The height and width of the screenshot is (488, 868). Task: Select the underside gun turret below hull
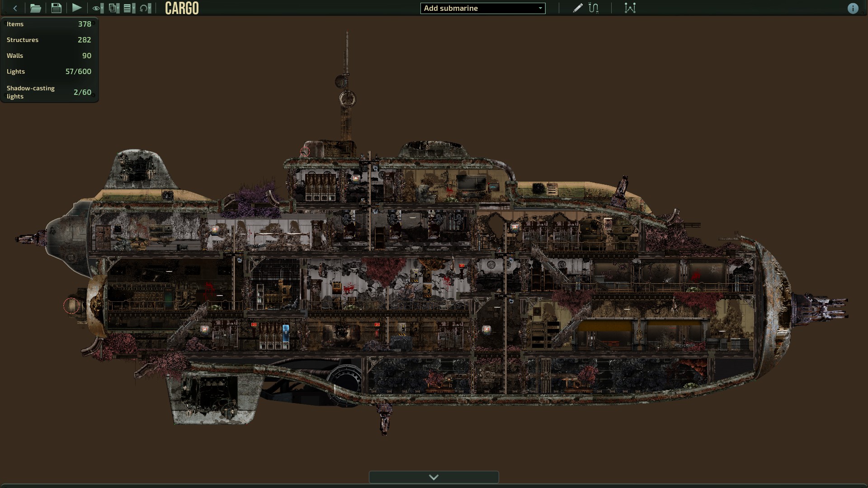coord(384,419)
